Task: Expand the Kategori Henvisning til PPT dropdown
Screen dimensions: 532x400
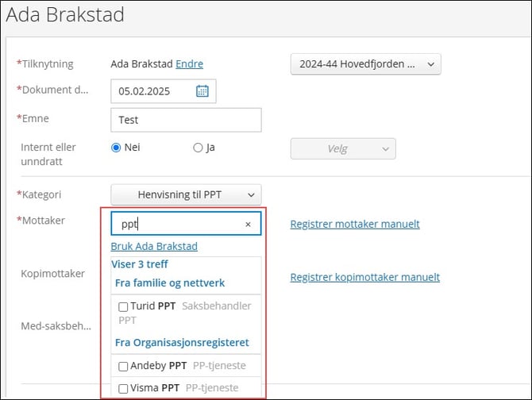Action: click(x=186, y=194)
